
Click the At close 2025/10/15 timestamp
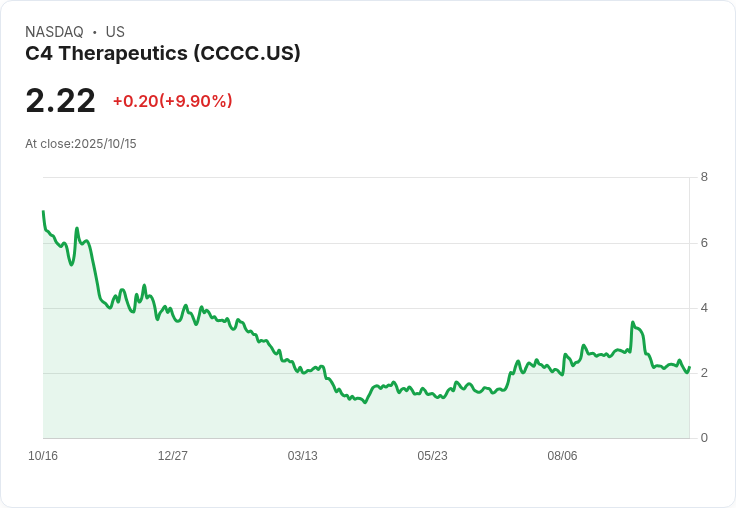click(81, 144)
